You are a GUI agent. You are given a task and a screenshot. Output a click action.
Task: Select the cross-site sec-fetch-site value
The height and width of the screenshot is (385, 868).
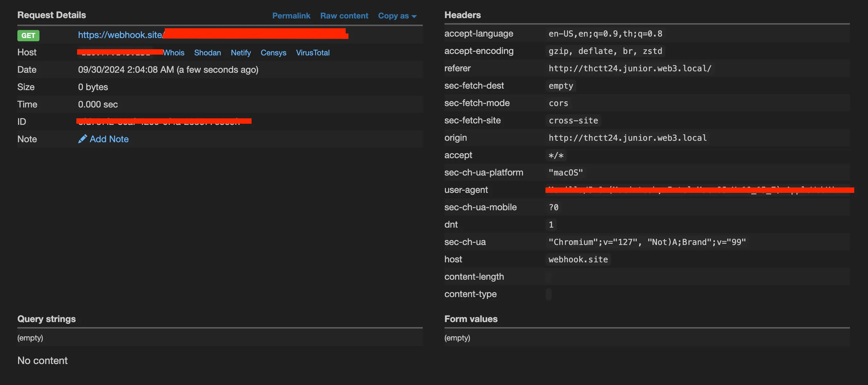tap(573, 120)
